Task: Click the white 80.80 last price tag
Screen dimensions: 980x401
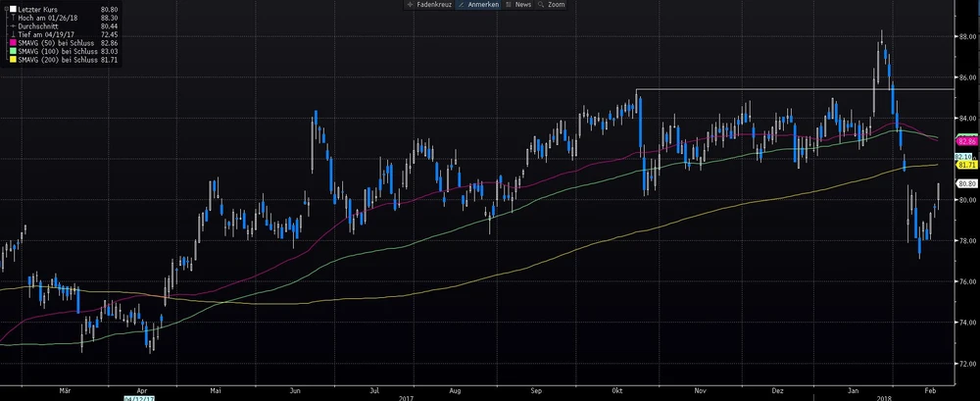Action: click(x=964, y=183)
